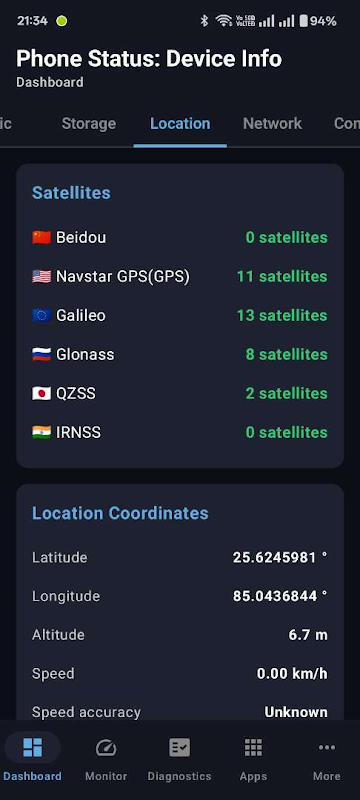The width and height of the screenshot is (360, 800).
Task: Tap the Bluetooth status bar icon
Action: 204,21
